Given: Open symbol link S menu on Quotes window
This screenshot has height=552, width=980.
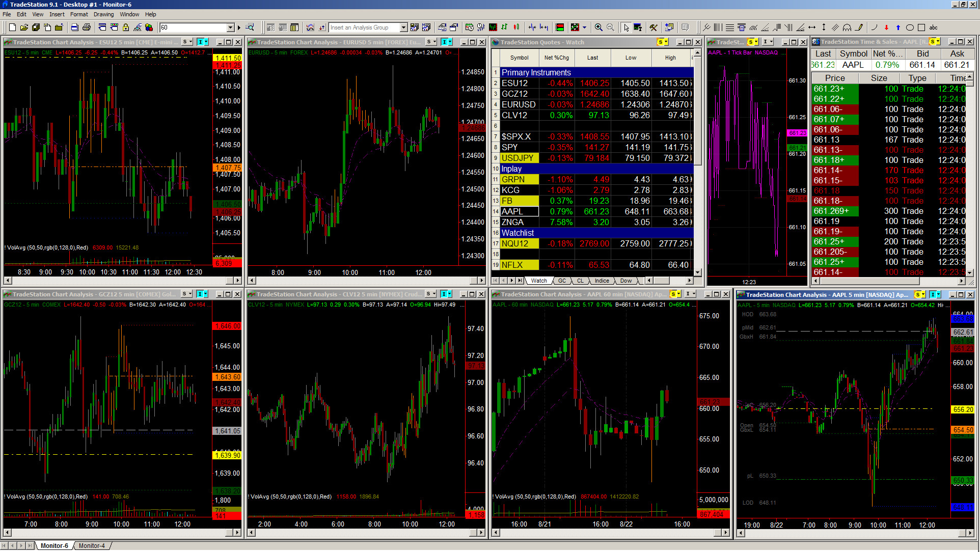Looking at the screenshot, I should click(662, 42).
